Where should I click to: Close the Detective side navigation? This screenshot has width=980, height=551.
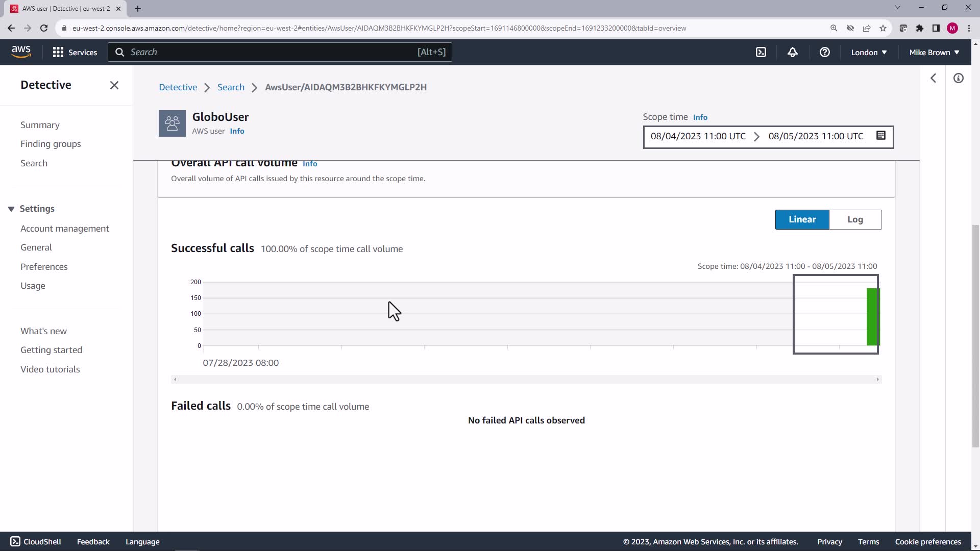coord(114,85)
